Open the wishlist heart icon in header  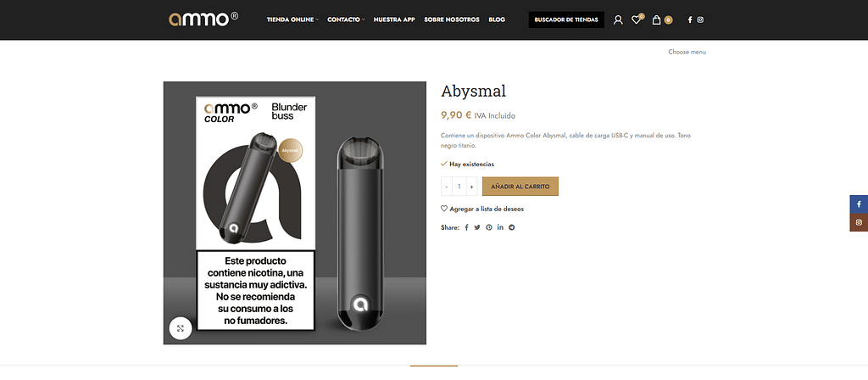point(637,20)
